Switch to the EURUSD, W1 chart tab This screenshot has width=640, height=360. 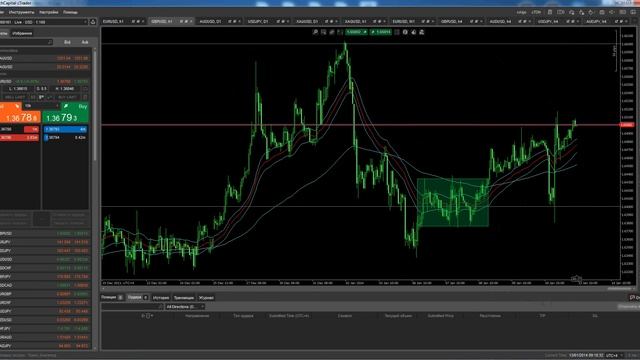tap(403, 21)
